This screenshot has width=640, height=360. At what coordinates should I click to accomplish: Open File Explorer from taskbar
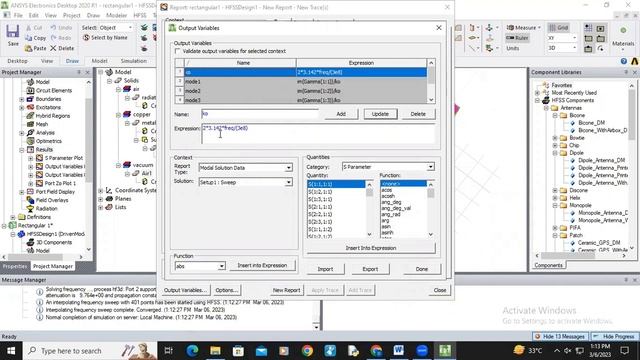coord(215,351)
